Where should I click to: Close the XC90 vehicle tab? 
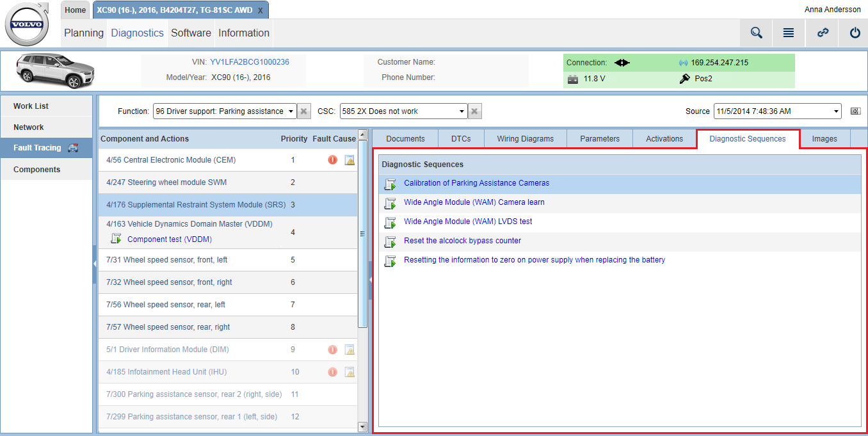click(260, 11)
